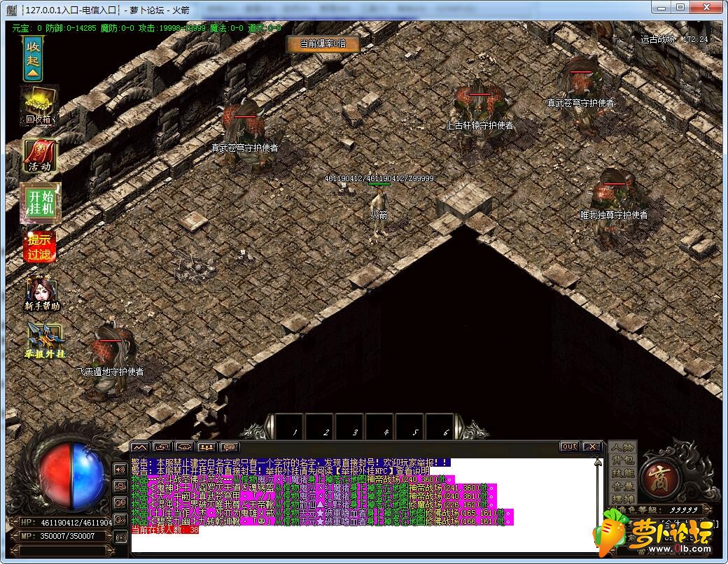This screenshot has height=564, width=728.
Task: Open the 音量 volume menu item
Action: point(622,486)
